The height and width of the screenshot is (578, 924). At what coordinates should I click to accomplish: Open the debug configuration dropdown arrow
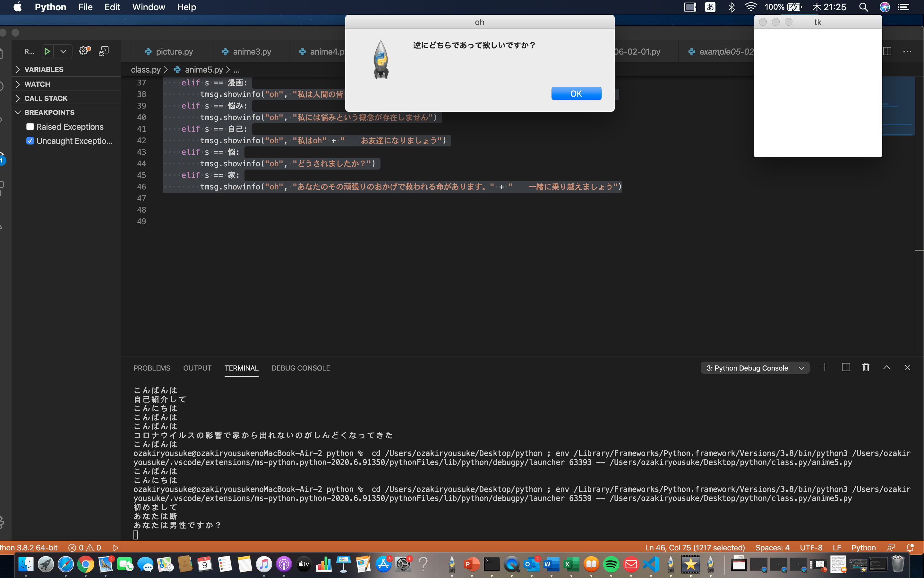click(x=64, y=51)
